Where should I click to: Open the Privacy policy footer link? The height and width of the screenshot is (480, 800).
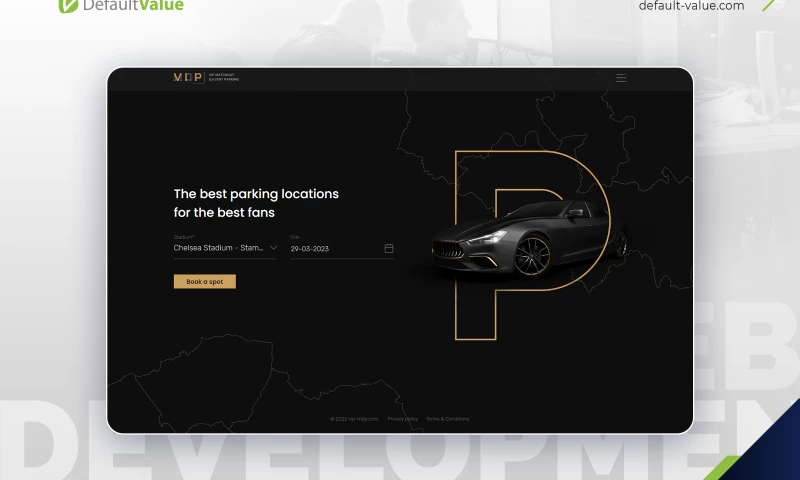coord(403,419)
